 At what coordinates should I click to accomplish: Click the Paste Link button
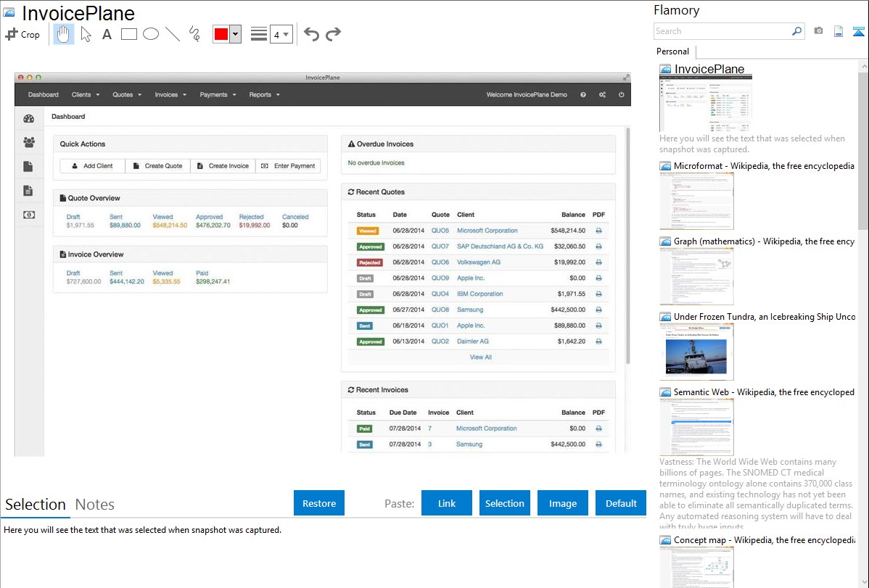point(446,503)
